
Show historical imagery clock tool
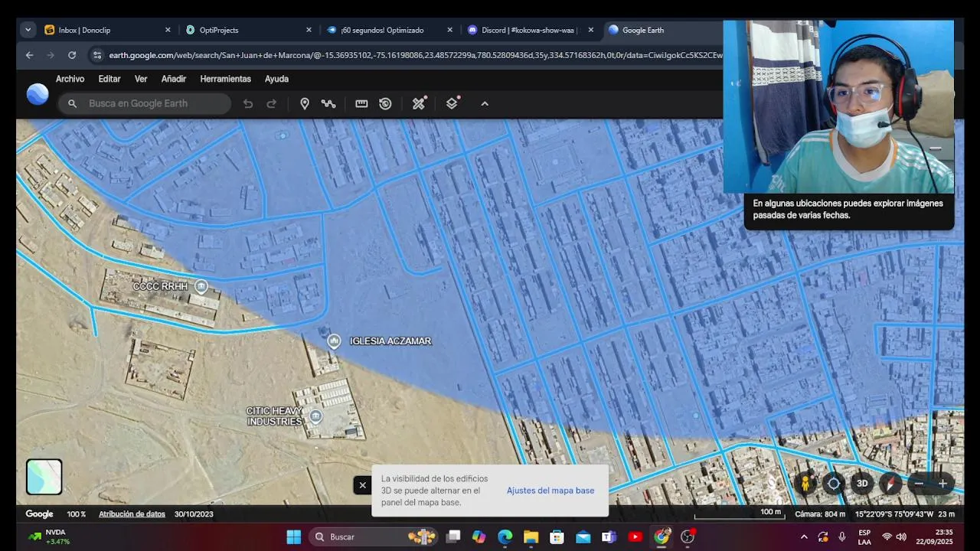[385, 103]
